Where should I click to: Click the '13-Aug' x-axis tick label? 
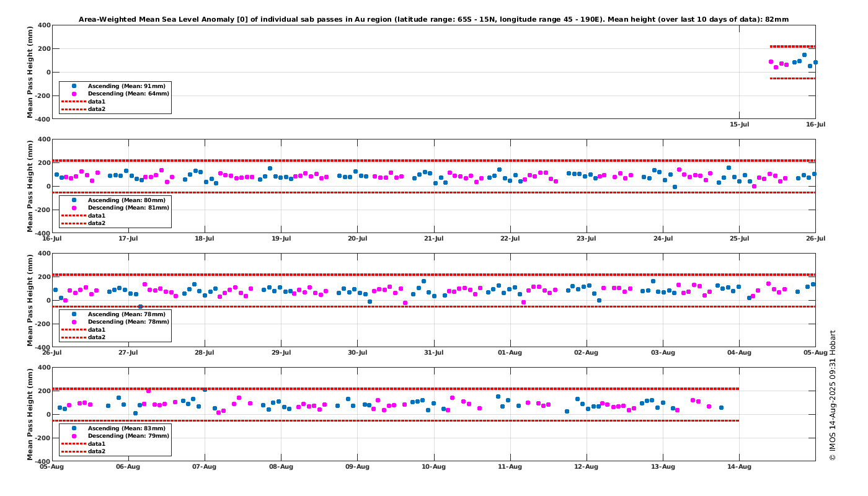point(663,467)
